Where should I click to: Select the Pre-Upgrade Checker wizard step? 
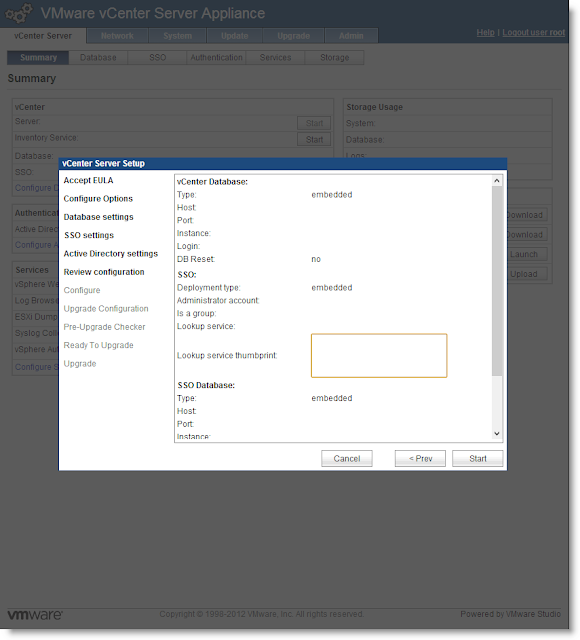(104, 327)
